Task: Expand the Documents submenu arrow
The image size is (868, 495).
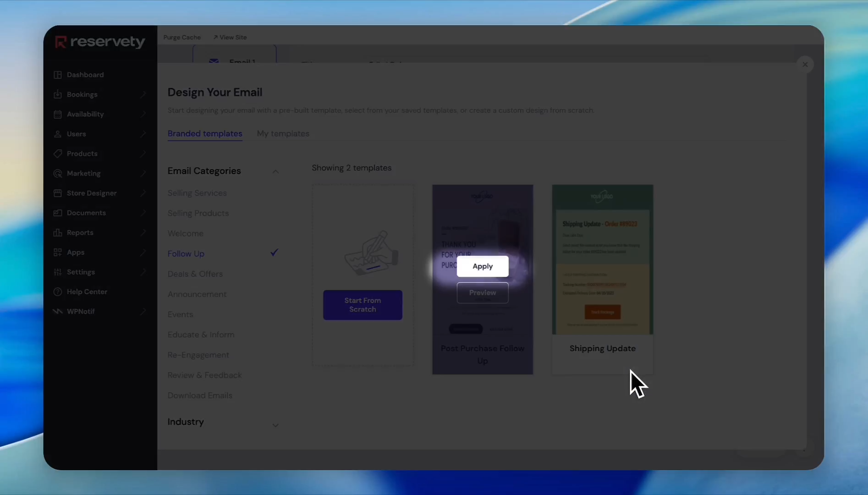Action: pos(143,213)
